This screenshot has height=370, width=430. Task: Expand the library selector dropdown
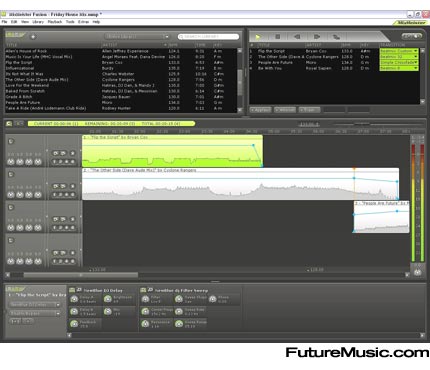137,36
